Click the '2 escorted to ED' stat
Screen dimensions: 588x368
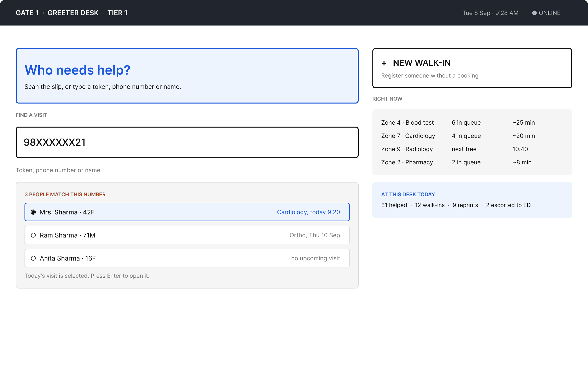pyautogui.click(x=508, y=205)
